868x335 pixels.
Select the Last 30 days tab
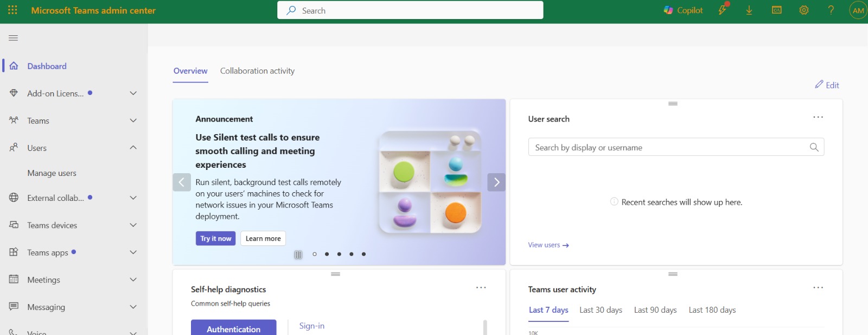point(601,310)
